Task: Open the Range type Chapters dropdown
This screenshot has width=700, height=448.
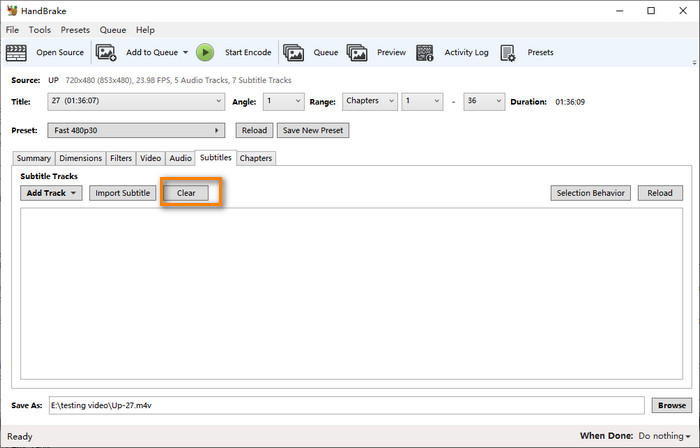Action: (x=370, y=101)
